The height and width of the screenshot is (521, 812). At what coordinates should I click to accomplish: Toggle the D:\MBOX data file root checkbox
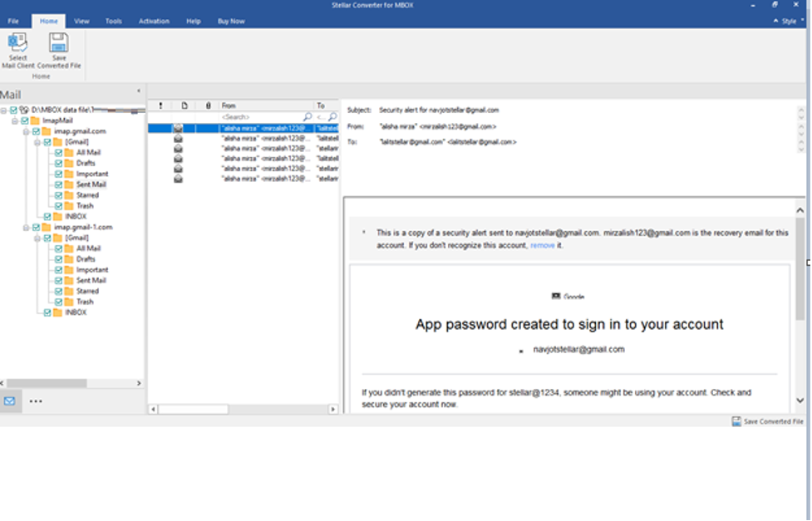[x=14, y=110]
